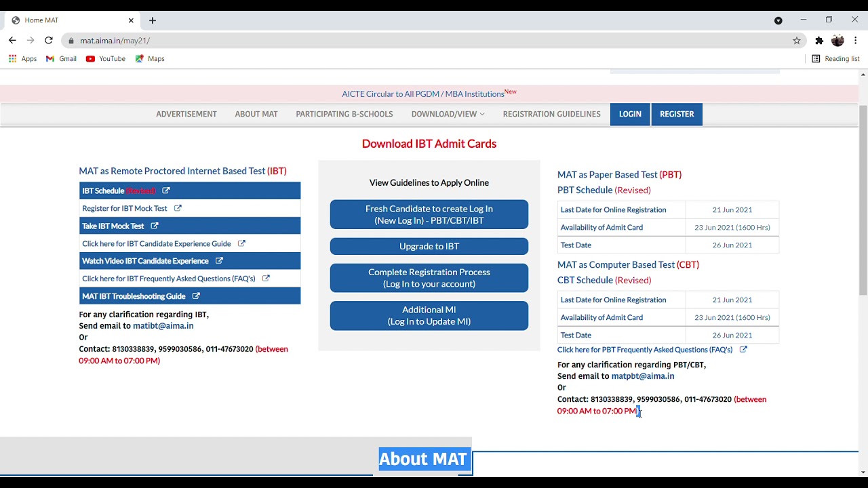
Task: Click the external link icon beside Watch Video IBT Candidate Experience
Action: (219, 260)
